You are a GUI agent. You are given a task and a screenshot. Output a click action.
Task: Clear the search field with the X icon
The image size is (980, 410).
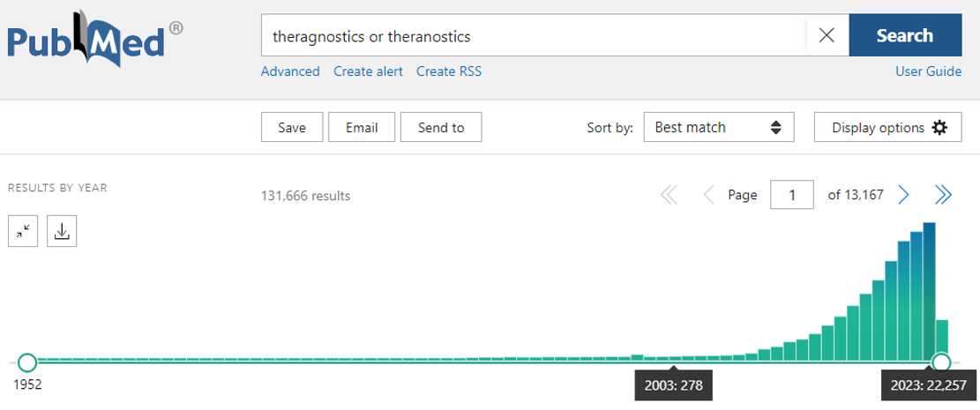[827, 36]
